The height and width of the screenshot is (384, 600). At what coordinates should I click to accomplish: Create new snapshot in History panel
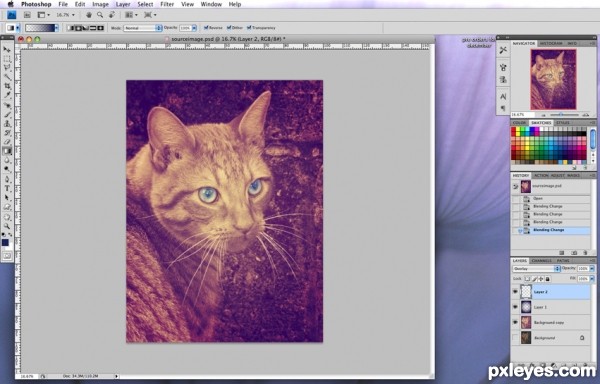574,253
